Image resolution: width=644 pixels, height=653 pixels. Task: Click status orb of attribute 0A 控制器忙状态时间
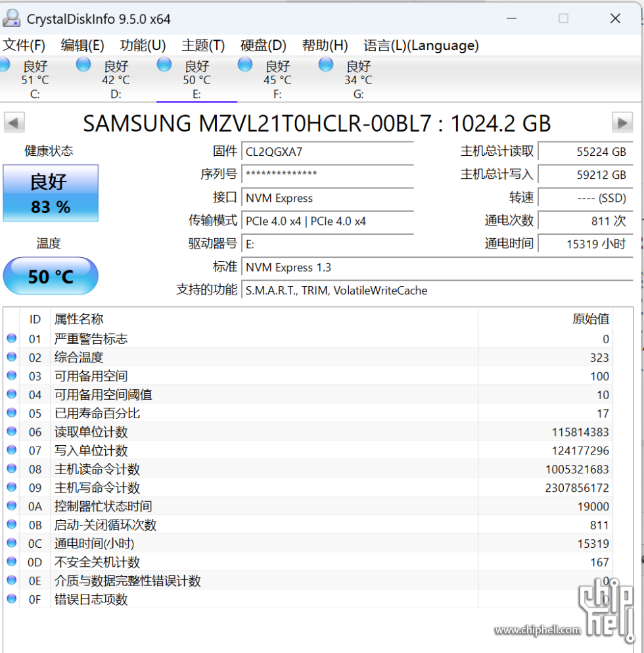tap(12, 506)
